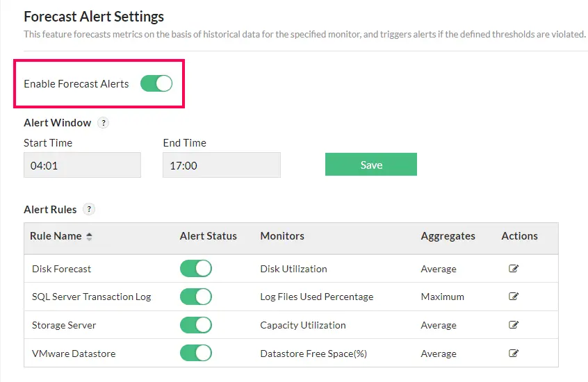Disable the Enable Forecast Alerts toggle
The width and height of the screenshot is (588, 382).
(156, 84)
